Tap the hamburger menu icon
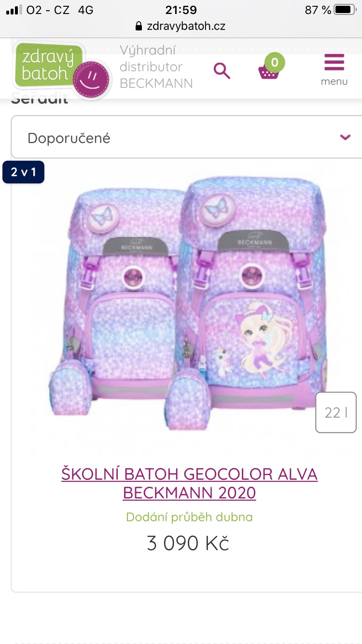This screenshot has width=362, height=644. 334,63
